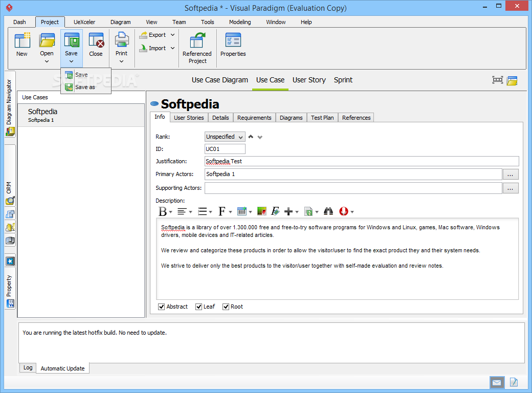Image resolution: width=532 pixels, height=393 pixels.
Task: Open the UeXceler ribbon tab
Action: click(84, 22)
